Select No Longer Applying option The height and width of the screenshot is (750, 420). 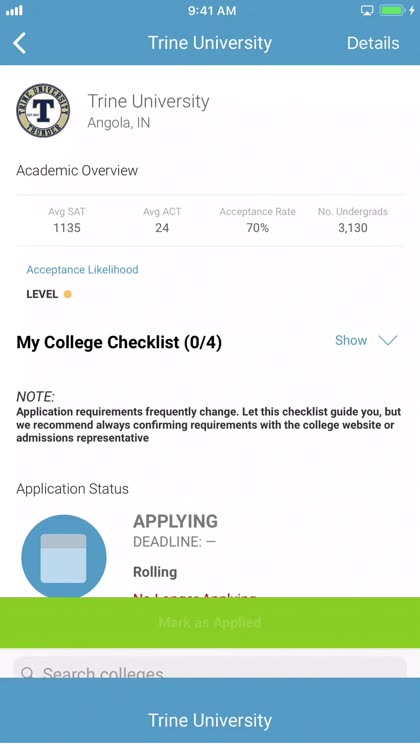(194, 596)
